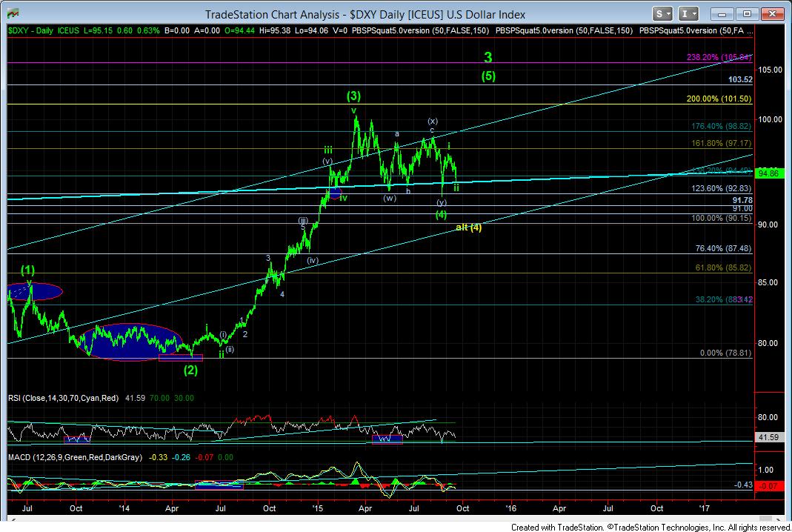
Task: Click the L=95.15 last price value
Action: point(99,31)
